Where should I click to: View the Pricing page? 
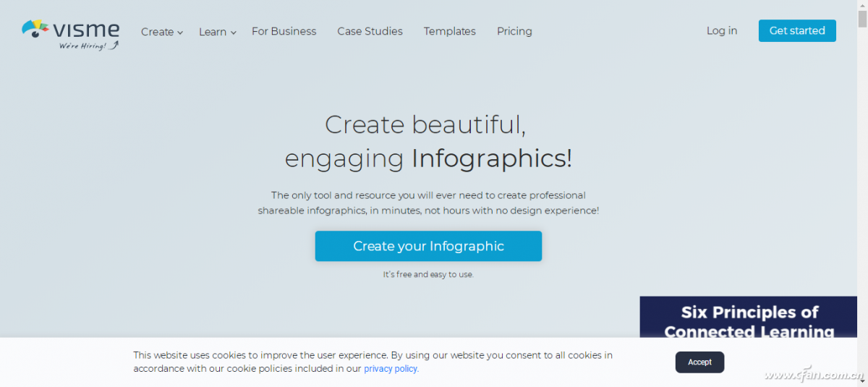[514, 31]
